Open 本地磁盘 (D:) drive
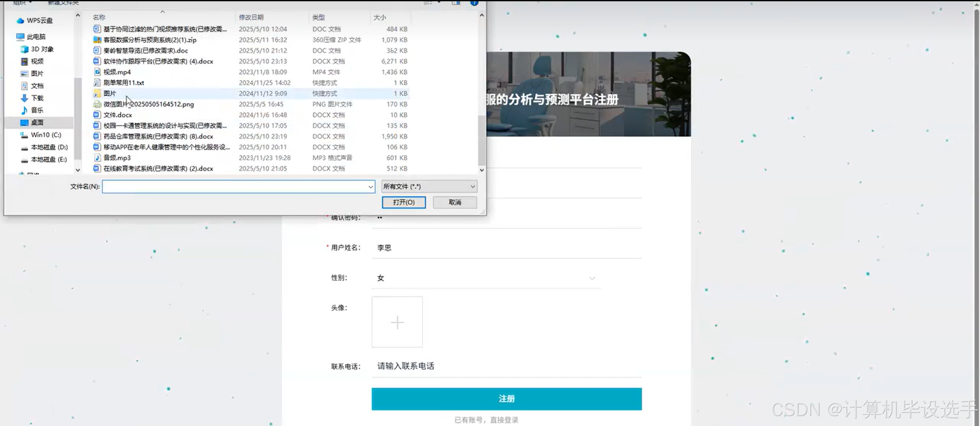The width and height of the screenshot is (980, 426). click(x=44, y=147)
